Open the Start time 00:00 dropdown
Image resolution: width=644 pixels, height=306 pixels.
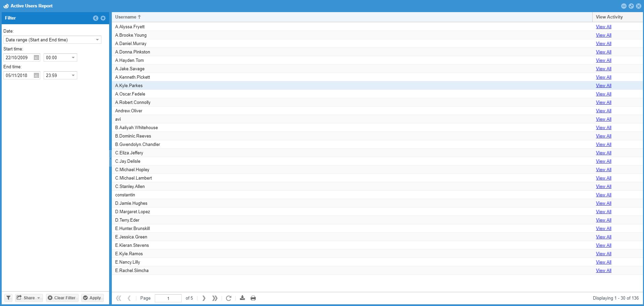(73, 58)
